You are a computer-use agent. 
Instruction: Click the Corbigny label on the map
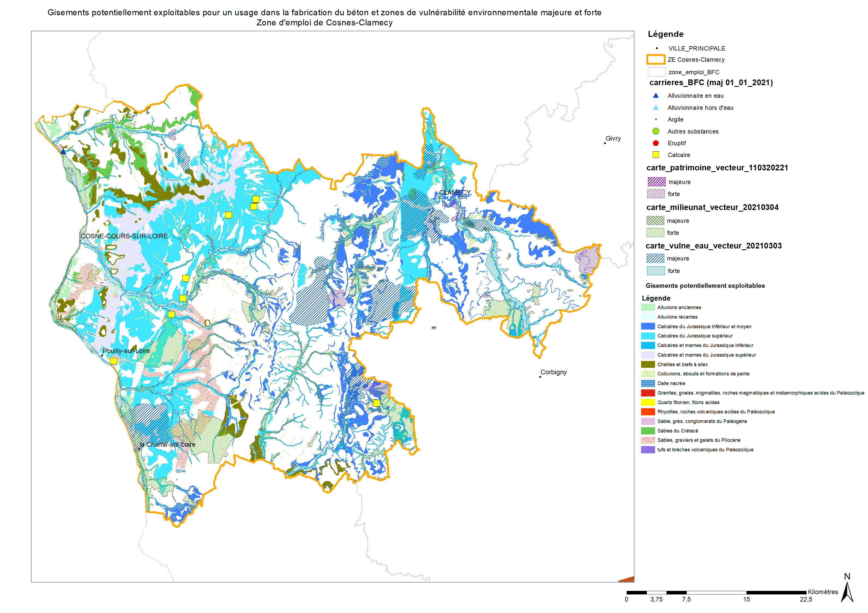553,372
